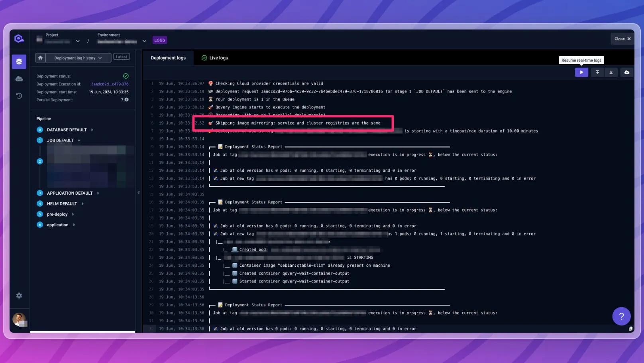Collapse JOB DEFAULT pipeline stage
The height and width of the screenshot is (363, 644).
coord(79,140)
